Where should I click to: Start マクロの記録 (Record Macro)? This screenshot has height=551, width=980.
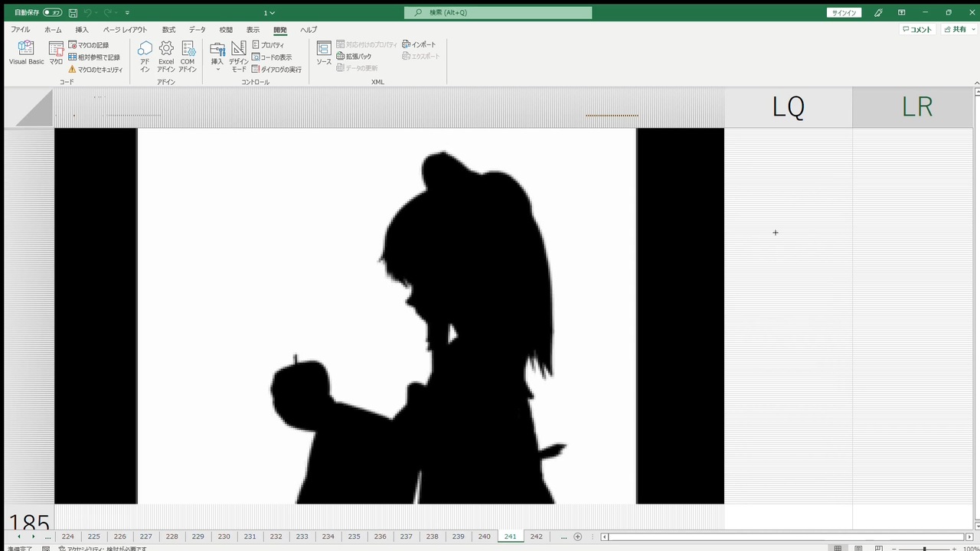[89, 45]
